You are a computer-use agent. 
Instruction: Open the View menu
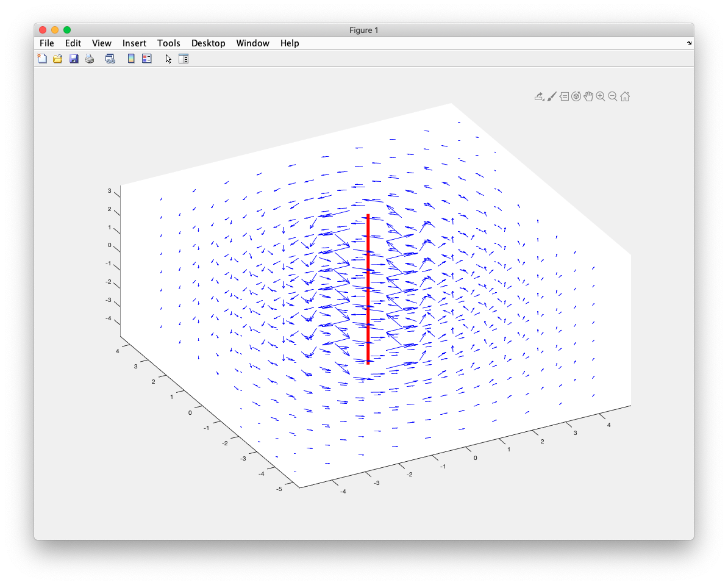pyautogui.click(x=102, y=43)
